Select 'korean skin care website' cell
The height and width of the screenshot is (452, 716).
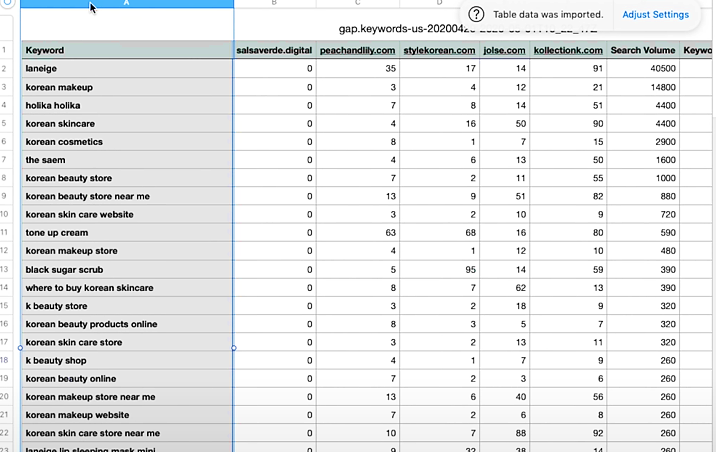pyautogui.click(x=127, y=215)
